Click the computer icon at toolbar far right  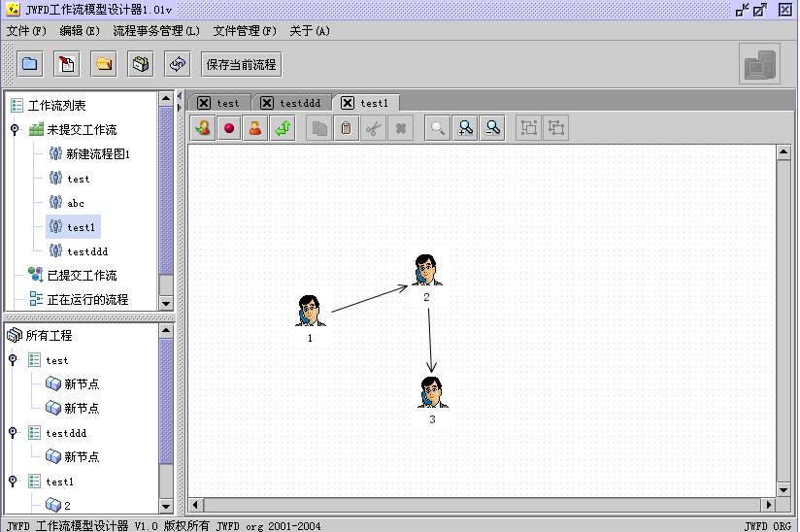(759, 64)
